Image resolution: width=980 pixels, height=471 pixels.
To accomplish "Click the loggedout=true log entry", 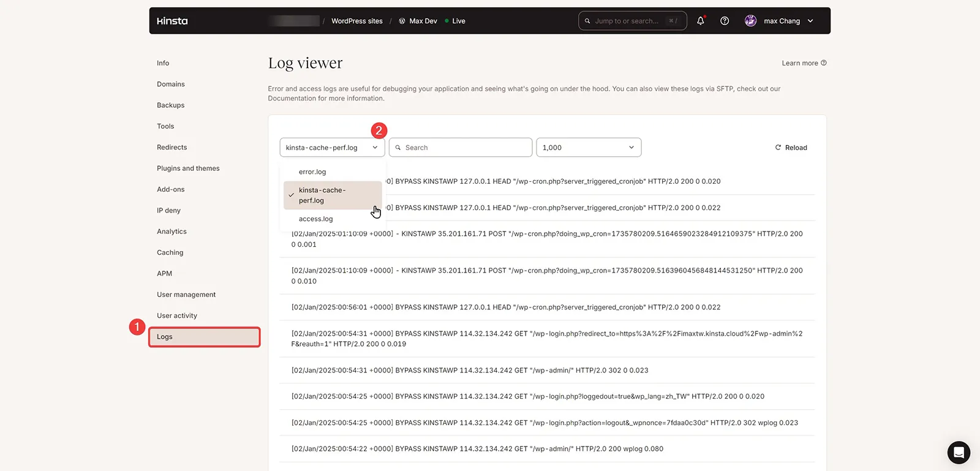I will click(x=547, y=396).
